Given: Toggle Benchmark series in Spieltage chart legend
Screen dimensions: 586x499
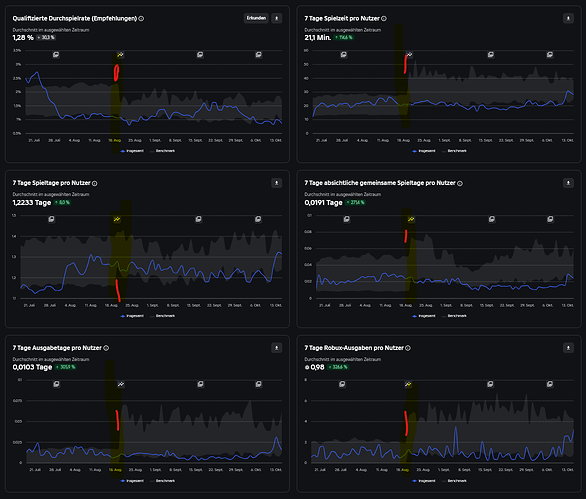Looking at the screenshot, I should click(163, 316).
